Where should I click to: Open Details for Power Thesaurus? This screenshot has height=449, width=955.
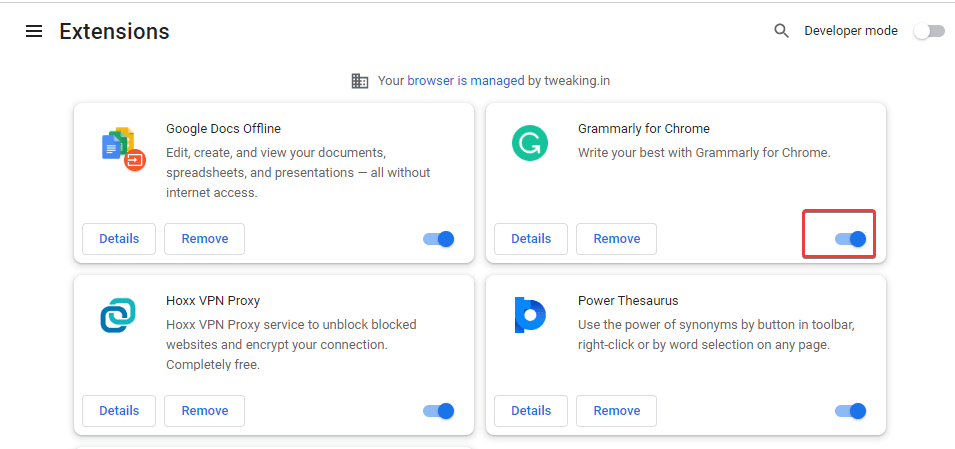coord(530,411)
